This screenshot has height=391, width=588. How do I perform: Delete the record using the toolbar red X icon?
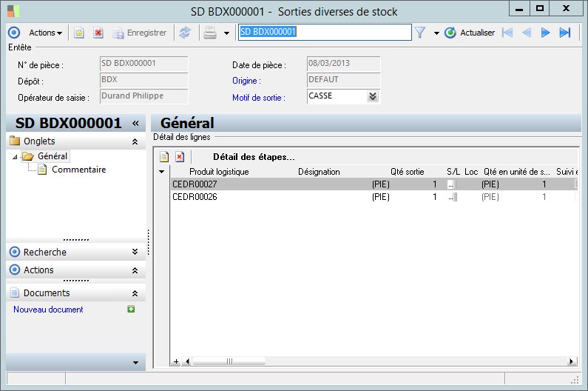pyautogui.click(x=98, y=33)
